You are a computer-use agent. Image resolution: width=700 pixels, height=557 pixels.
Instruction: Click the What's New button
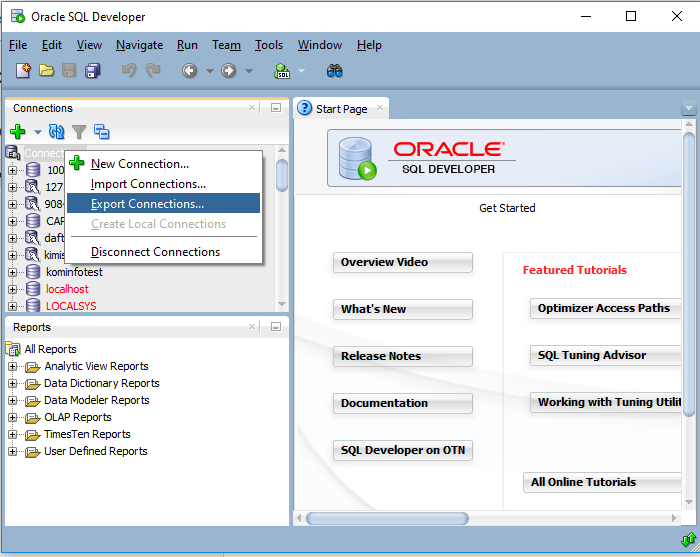point(403,309)
